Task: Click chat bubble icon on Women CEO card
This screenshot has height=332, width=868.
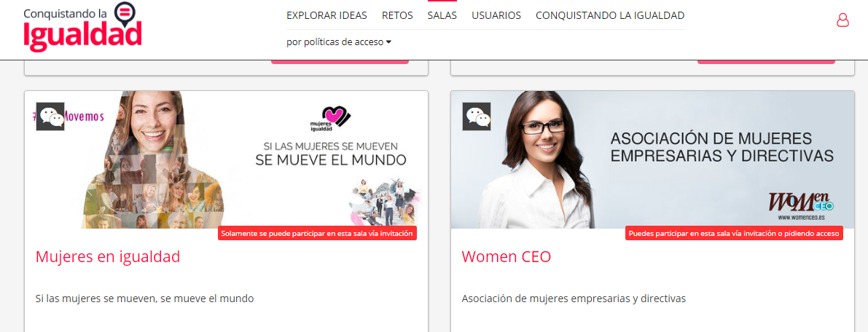Action: (477, 116)
